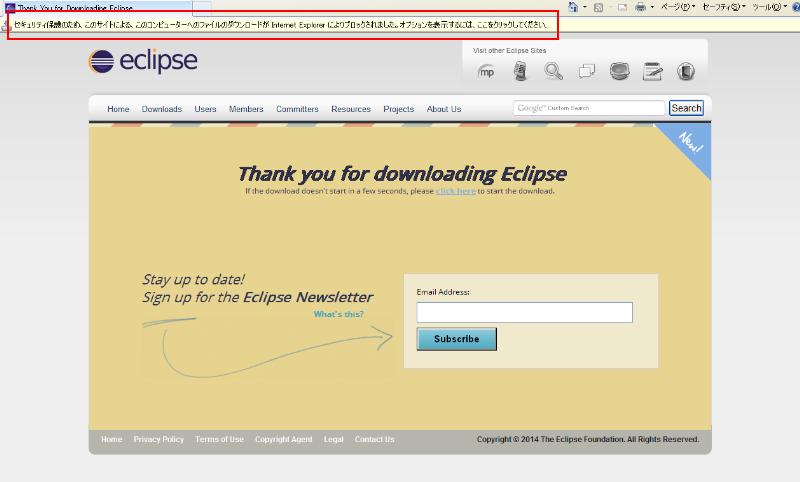Open Downloads in the navigation bar
Viewport: 800px width, 482px height.
[162, 109]
